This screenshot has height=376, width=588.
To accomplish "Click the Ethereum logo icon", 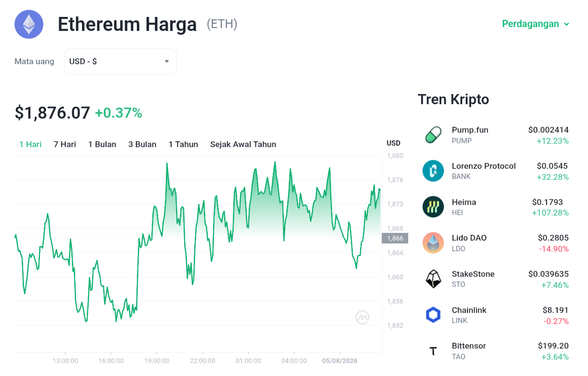I will [29, 24].
